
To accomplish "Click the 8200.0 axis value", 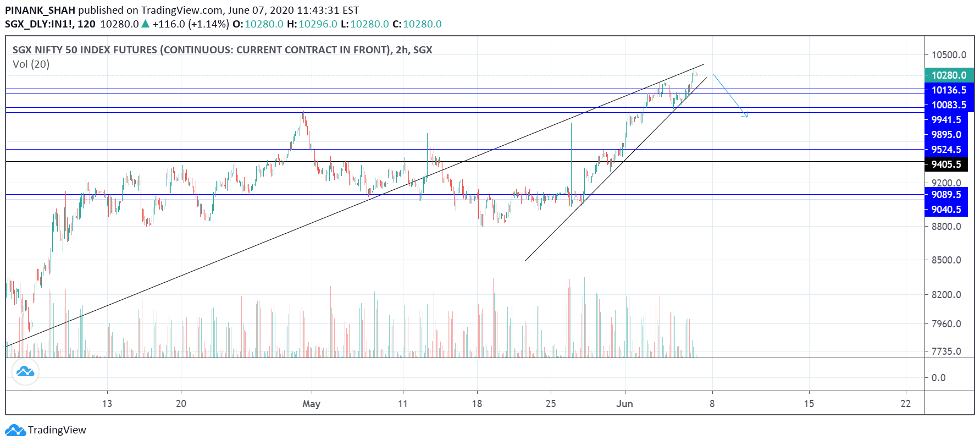I will [x=946, y=295].
